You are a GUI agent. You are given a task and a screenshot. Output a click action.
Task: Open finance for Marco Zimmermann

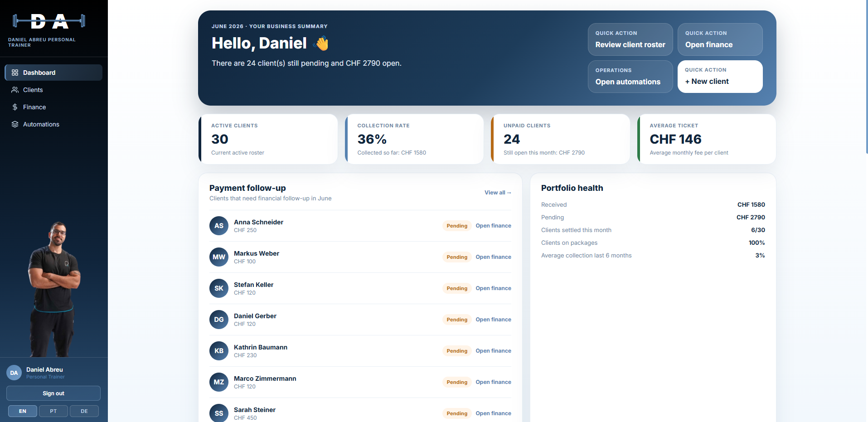(493, 382)
